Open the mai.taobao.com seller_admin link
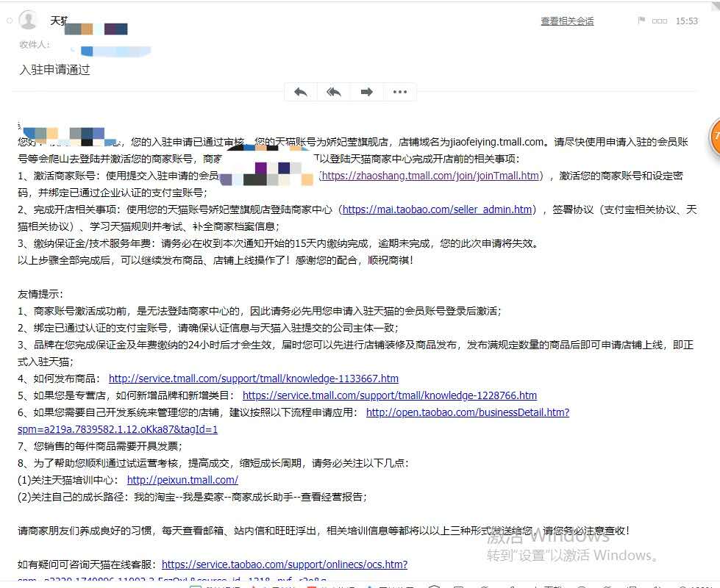Image resolution: width=720 pixels, height=588 pixels. [x=437, y=209]
